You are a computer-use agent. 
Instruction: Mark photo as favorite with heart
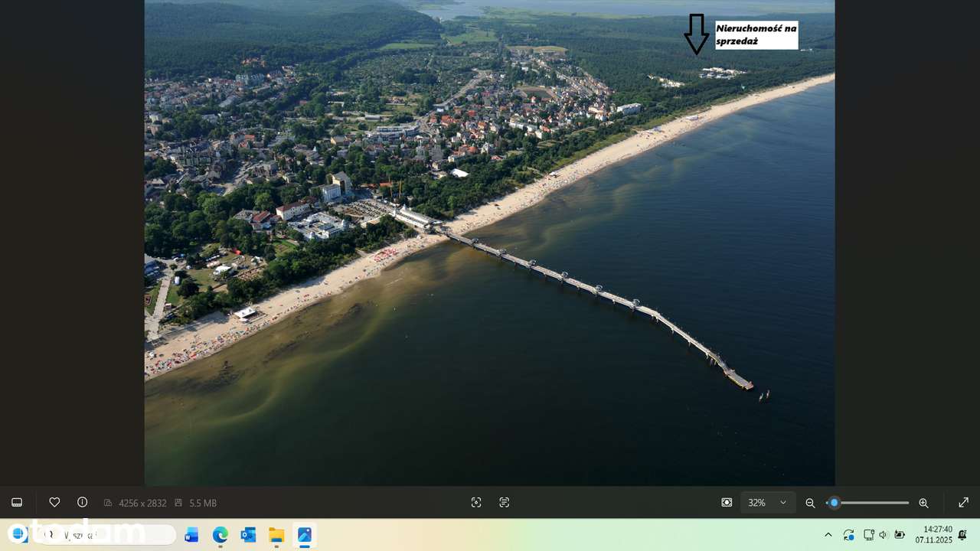pos(54,503)
